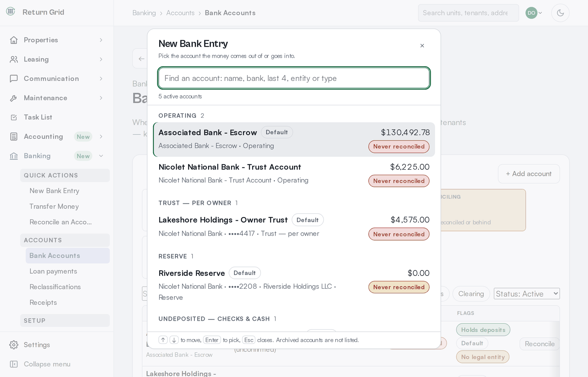Expand the Communication submenu chevron
This screenshot has width=588, height=377.
click(101, 78)
